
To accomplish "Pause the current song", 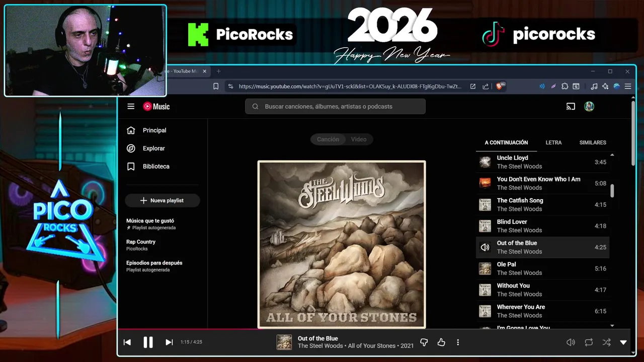I will click(148, 342).
